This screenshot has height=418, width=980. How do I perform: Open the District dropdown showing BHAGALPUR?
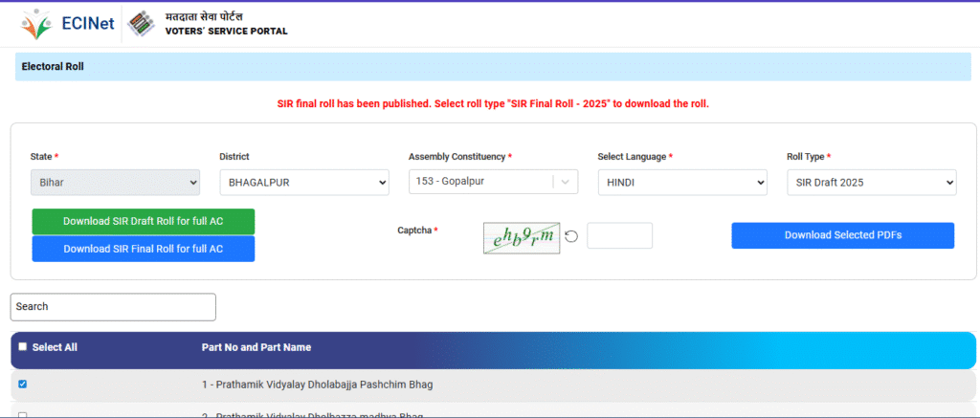303,182
